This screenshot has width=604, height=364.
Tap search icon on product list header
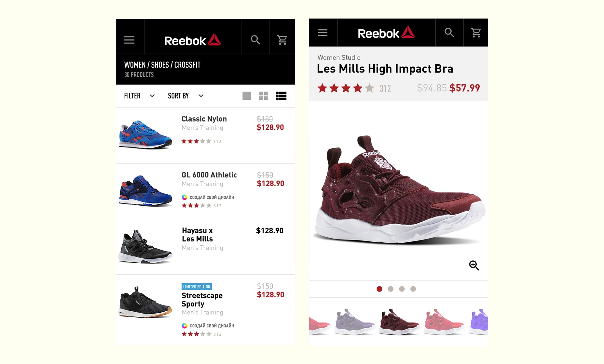[x=255, y=40]
